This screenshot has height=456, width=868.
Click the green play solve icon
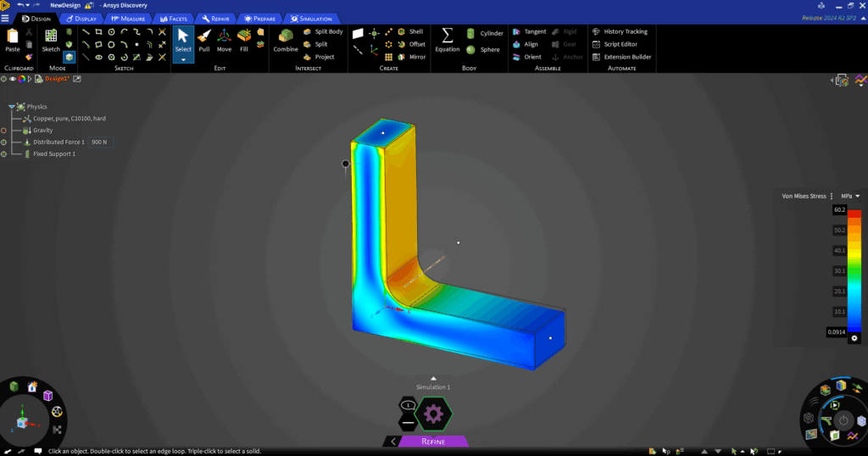point(835,406)
